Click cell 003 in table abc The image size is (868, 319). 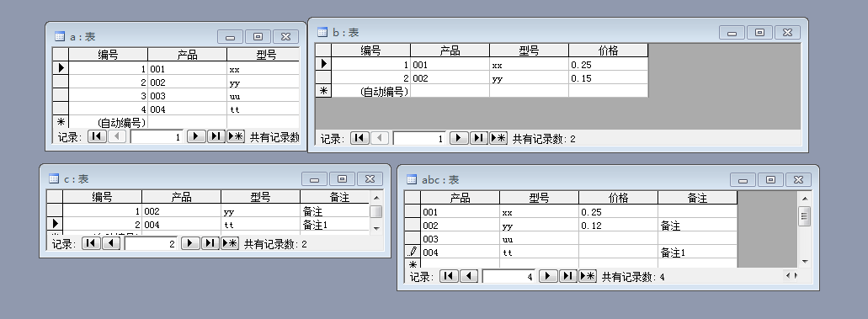point(460,238)
